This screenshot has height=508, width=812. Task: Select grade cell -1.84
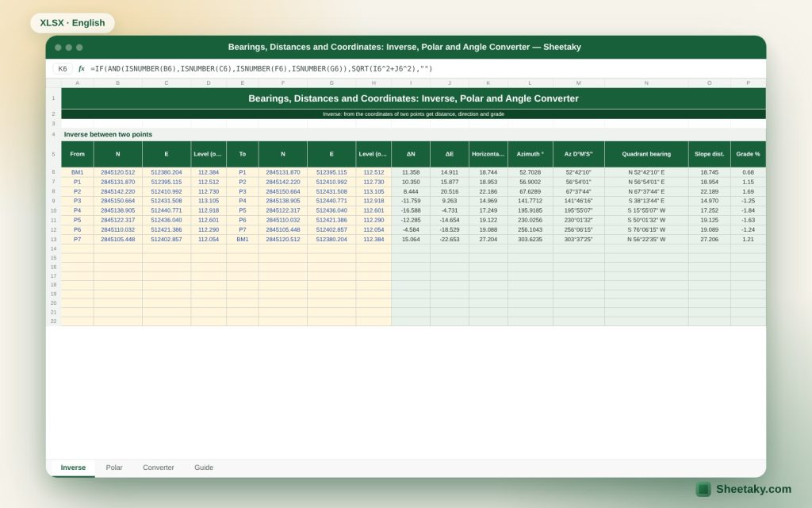(748, 210)
